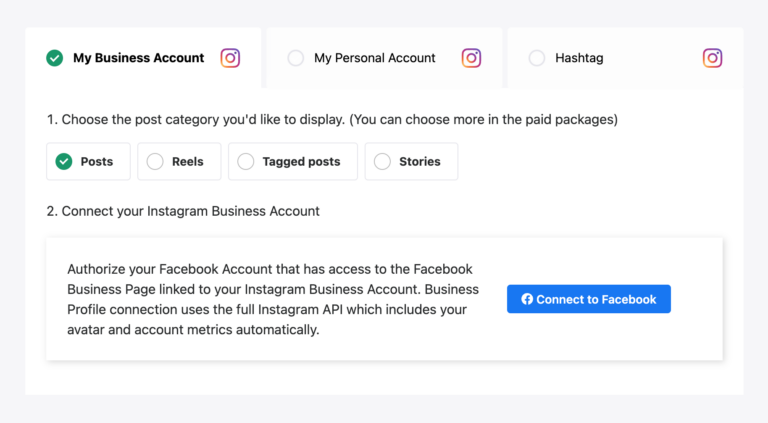This screenshot has width=768, height=423.
Task: Choose the Stories radio option
Action: click(382, 161)
